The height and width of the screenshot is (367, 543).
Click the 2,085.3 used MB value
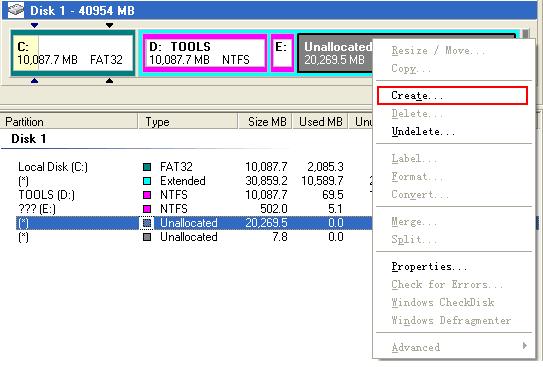click(x=325, y=167)
